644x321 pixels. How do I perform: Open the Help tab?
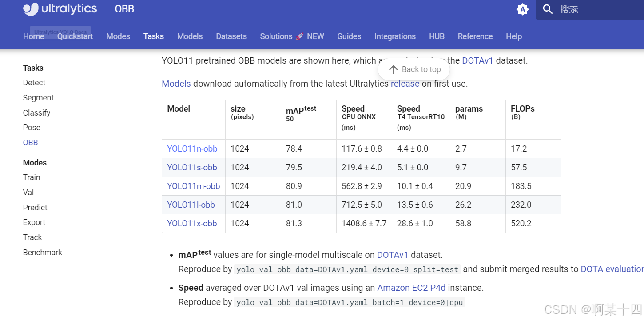click(514, 36)
